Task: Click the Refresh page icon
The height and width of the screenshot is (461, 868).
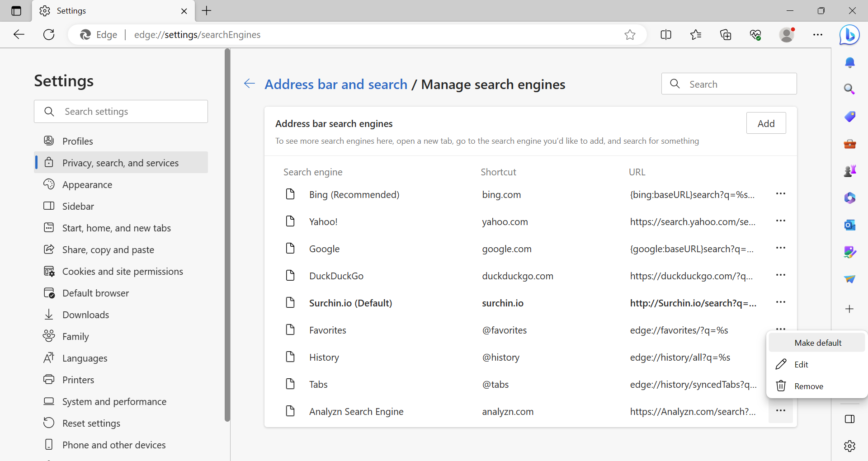Action: (49, 34)
